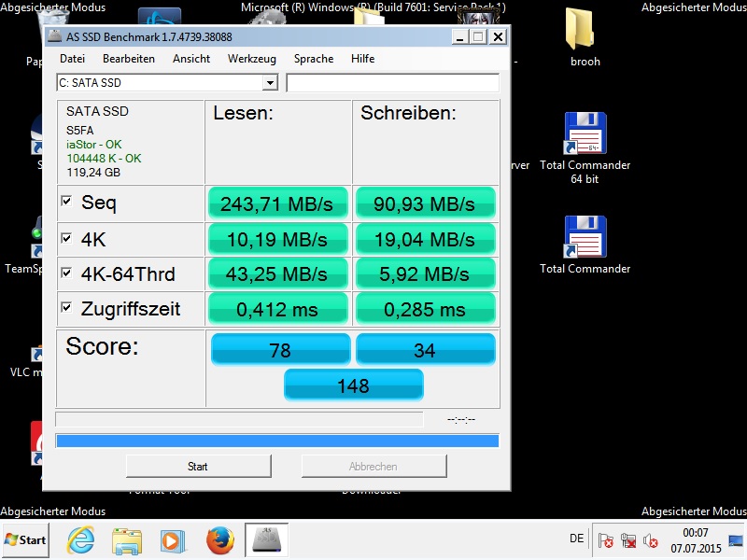This screenshot has height=560, width=747.
Task: Click the 4K read result 10,19 MB/s
Action: click(x=277, y=239)
